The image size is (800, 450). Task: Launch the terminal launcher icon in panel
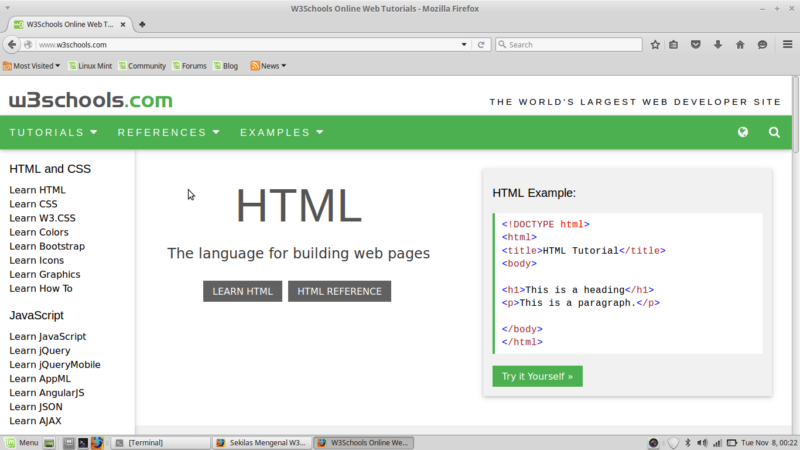point(83,443)
